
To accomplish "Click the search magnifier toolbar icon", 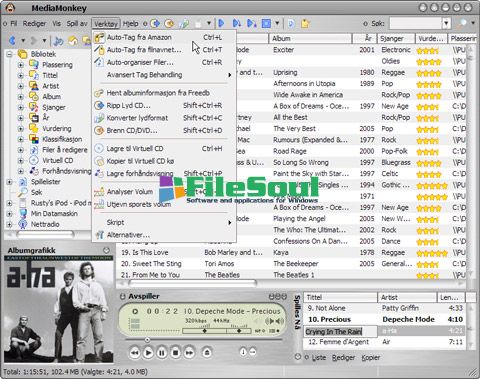I will [462, 23].
